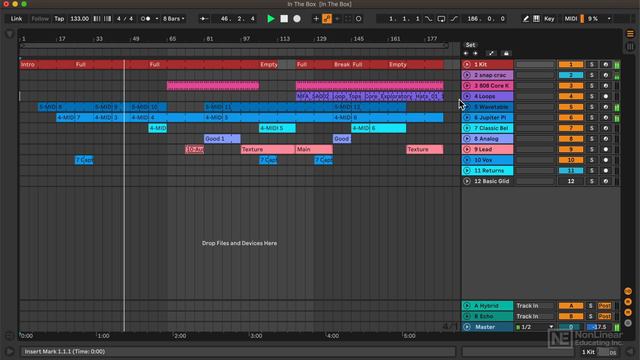This screenshot has height=360, width=640.
Task: Open the 8 Bars quantization menu
Action: [173, 19]
